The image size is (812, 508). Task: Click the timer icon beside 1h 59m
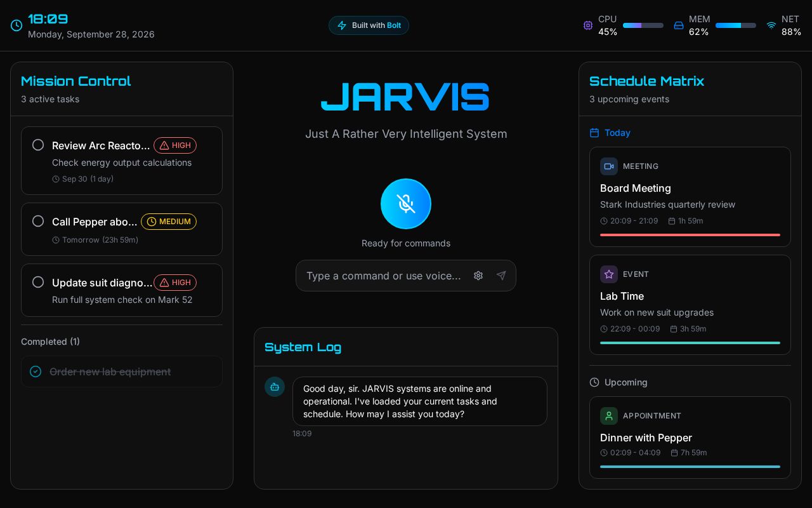click(672, 221)
